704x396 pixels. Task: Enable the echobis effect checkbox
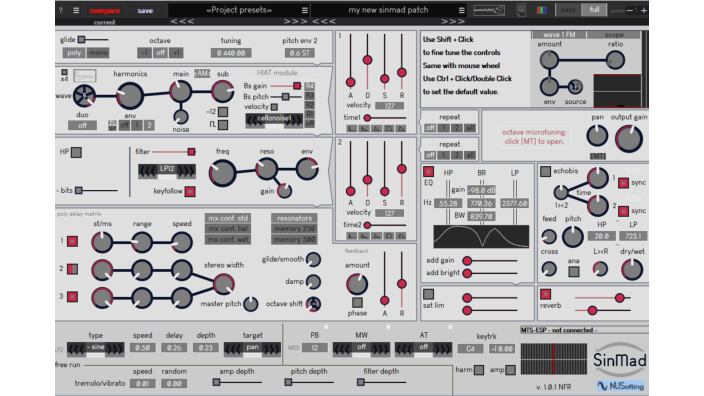(546, 171)
